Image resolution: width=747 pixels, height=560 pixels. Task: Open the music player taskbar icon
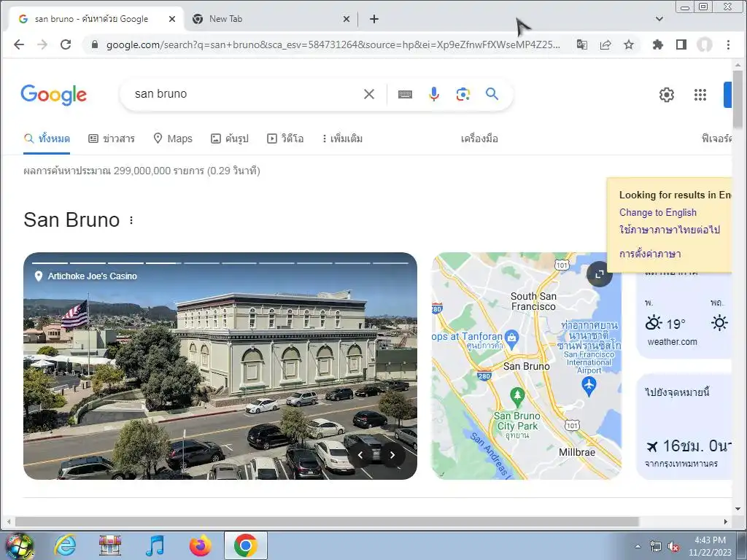(x=155, y=545)
